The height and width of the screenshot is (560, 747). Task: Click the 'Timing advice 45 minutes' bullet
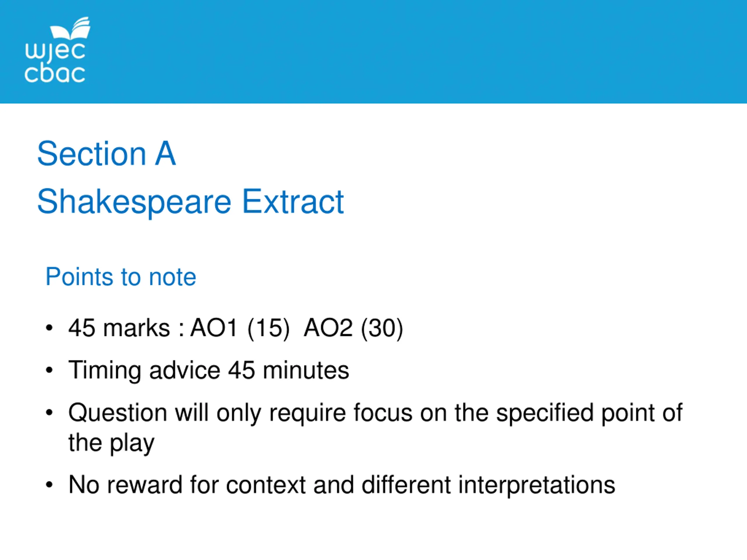pos(209,371)
